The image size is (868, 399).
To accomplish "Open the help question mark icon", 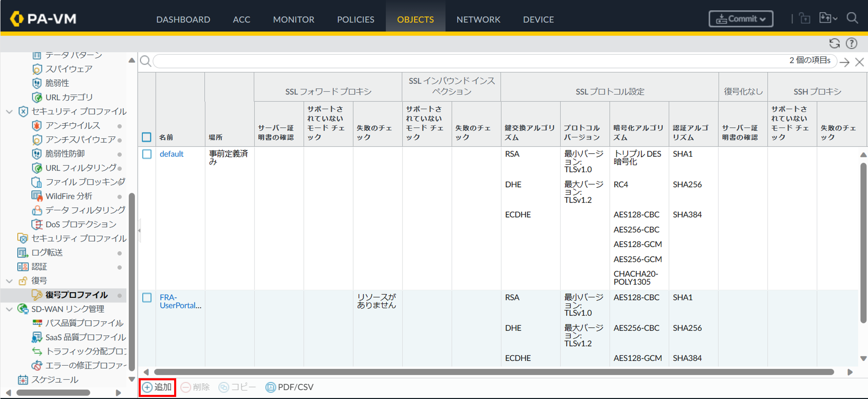I will click(x=852, y=44).
